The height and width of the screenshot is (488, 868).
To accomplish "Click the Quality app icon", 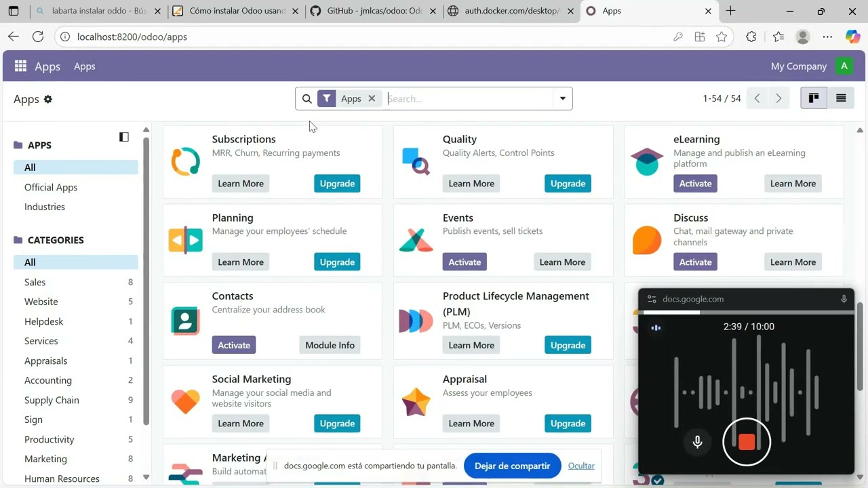I will tap(416, 161).
